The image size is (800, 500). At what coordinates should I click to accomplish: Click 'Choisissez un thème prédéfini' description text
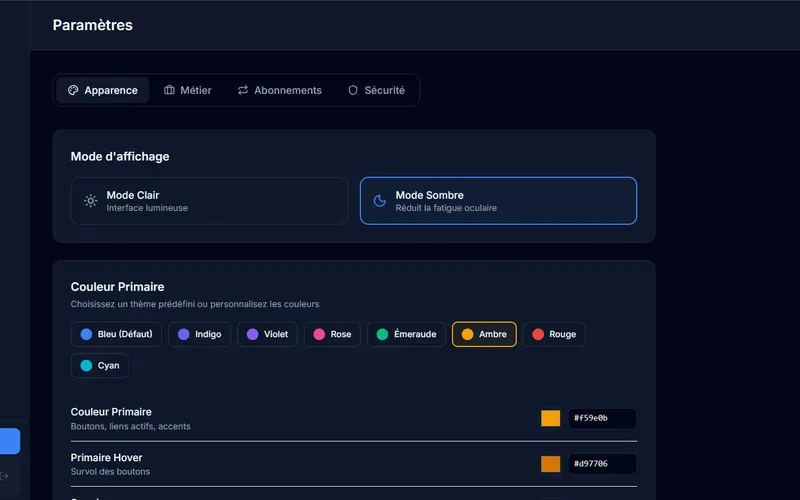tap(195, 304)
